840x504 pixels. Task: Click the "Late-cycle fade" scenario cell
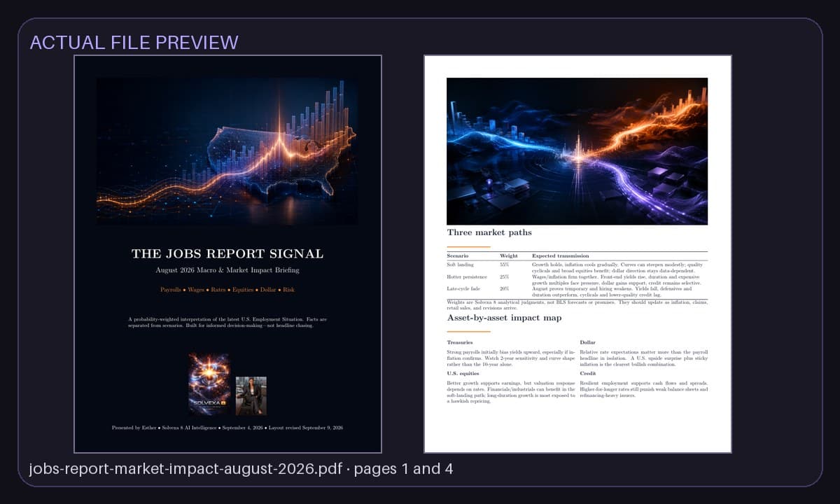coord(464,288)
